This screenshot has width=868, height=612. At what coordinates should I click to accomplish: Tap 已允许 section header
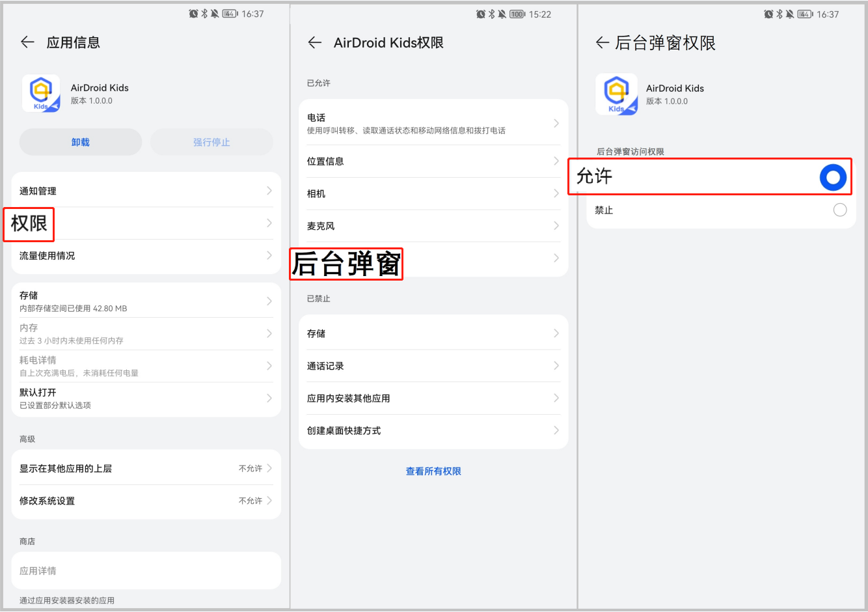coord(319,83)
